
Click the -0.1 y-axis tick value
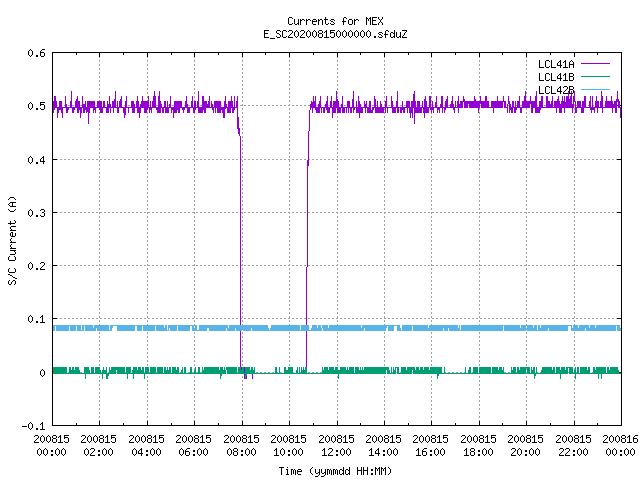pos(33,426)
